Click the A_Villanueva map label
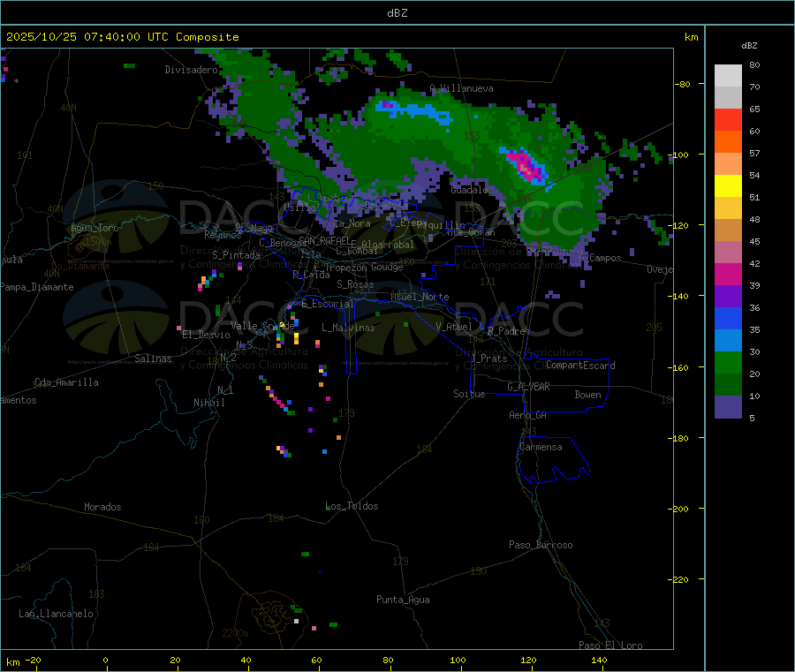This screenshot has width=795, height=672. tap(461, 88)
